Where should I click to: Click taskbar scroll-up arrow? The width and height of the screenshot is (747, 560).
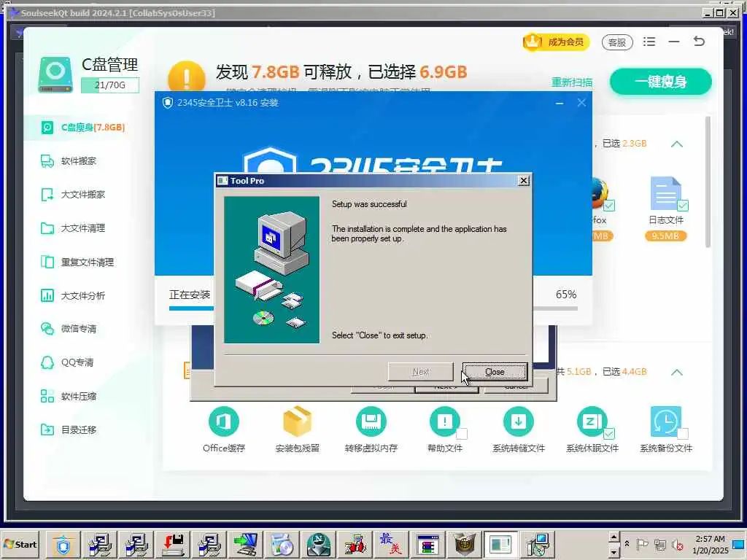click(614, 537)
